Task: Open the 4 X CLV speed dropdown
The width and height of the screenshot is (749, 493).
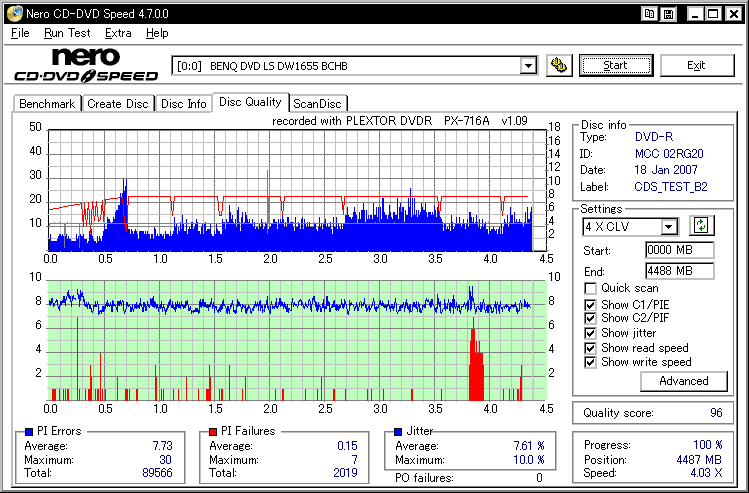Action: click(x=669, y=227)
